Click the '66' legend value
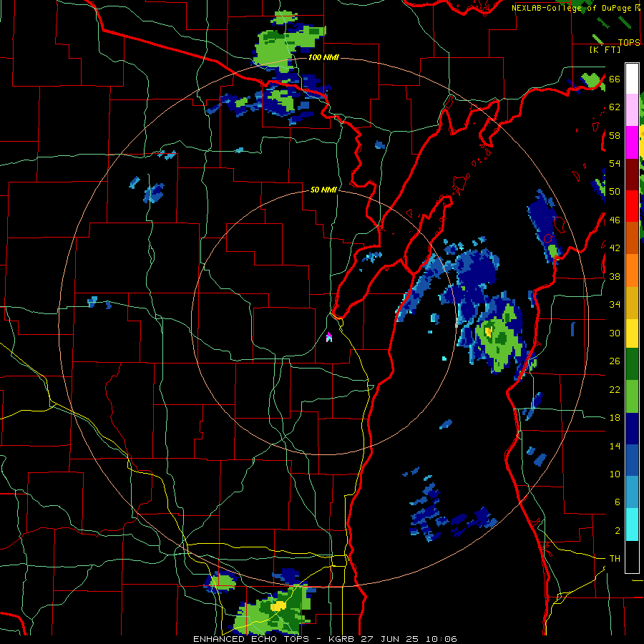Screen dimensions: 644x644 point(615,79)
